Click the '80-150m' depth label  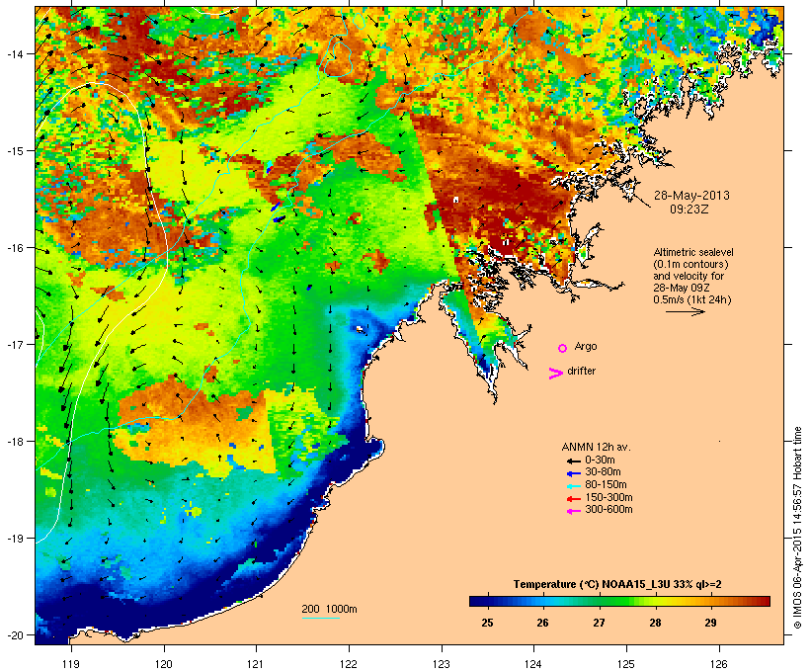606,485
